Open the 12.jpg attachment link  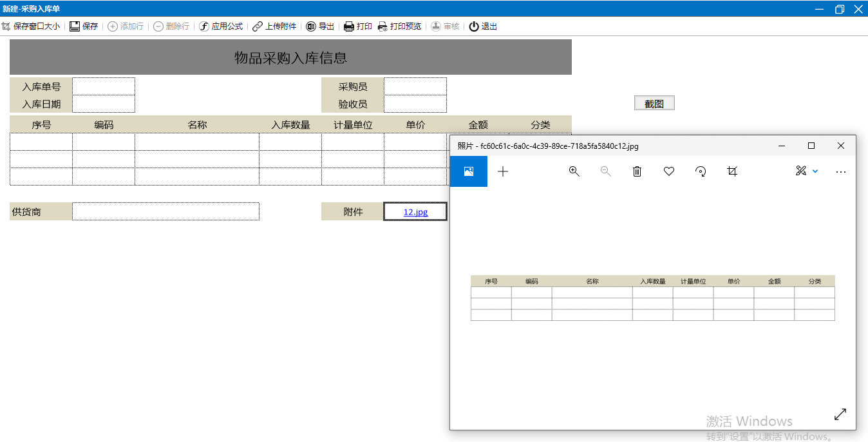pyautogui.click(x=415, y=212)
